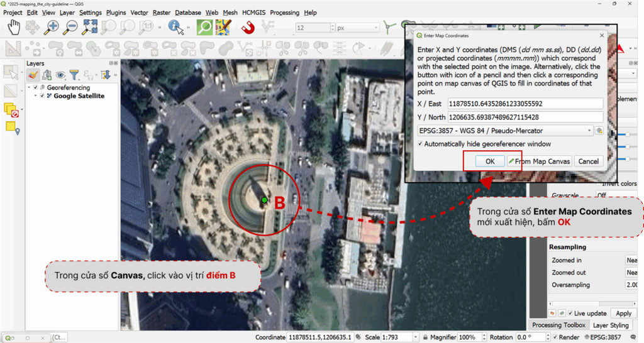Collapse the Georeferencing group arrow
Viewport: 644px width, 343px height.
(29, 87)
